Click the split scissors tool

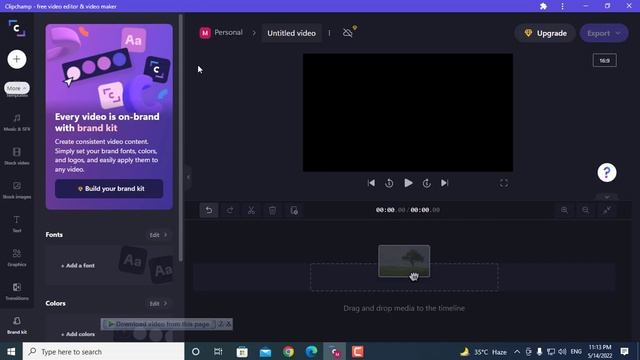click(251, 210)
